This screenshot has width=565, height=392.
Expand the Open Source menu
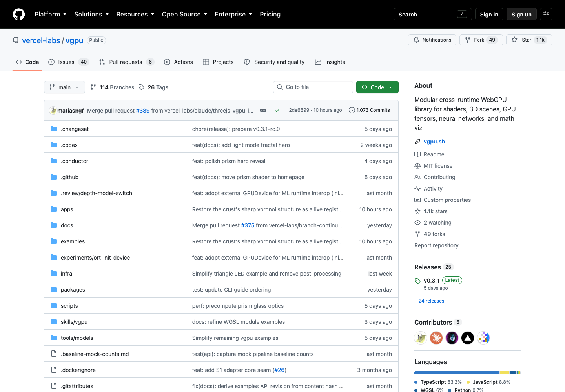tap(184, 14)
